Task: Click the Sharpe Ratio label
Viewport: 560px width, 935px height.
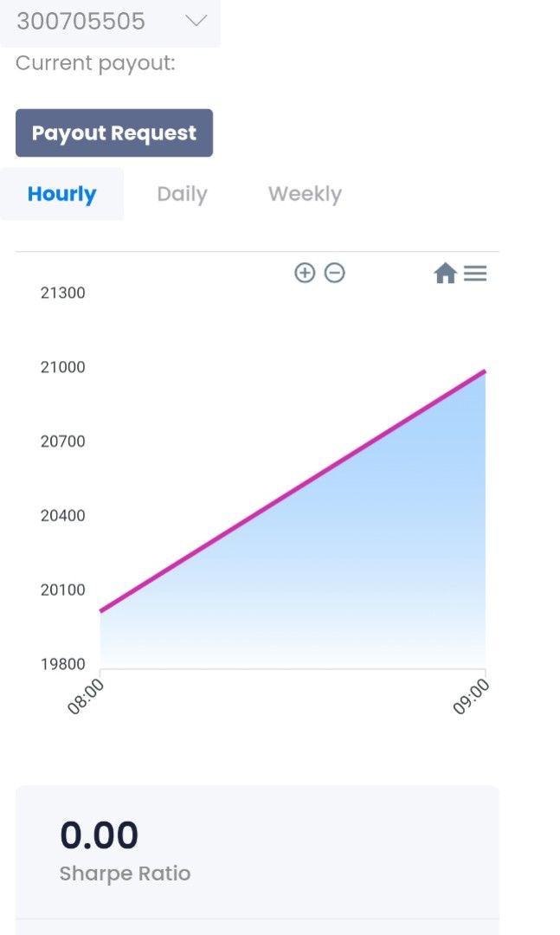Action: [x=126, y=874]
